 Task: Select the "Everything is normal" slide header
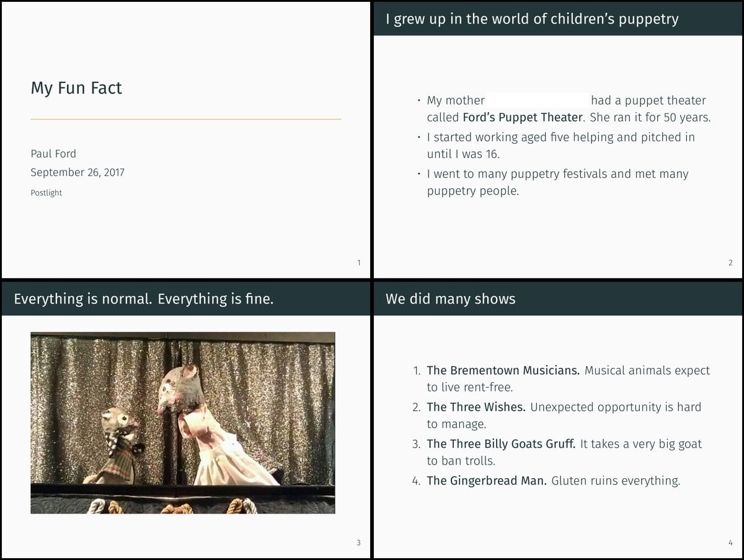point(143,299)
